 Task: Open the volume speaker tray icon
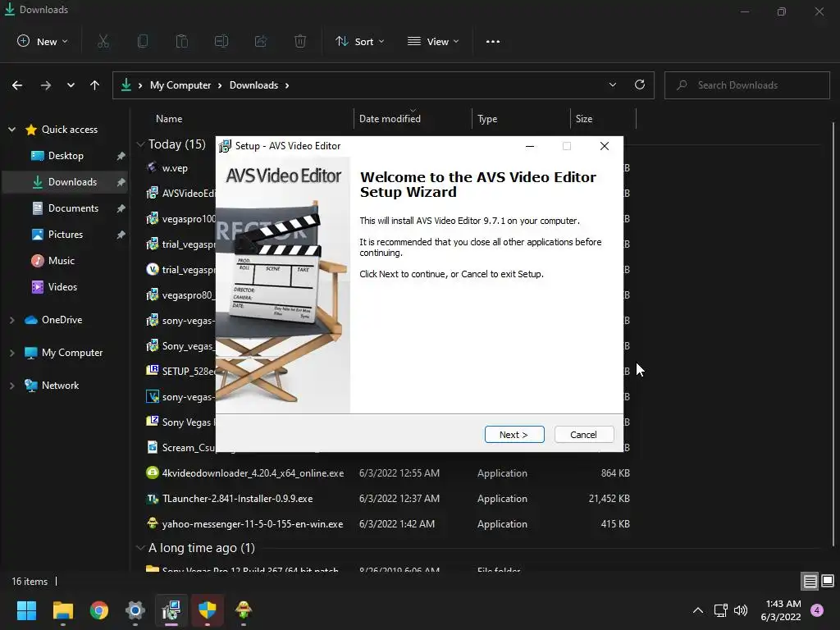[x=741, y=610]
